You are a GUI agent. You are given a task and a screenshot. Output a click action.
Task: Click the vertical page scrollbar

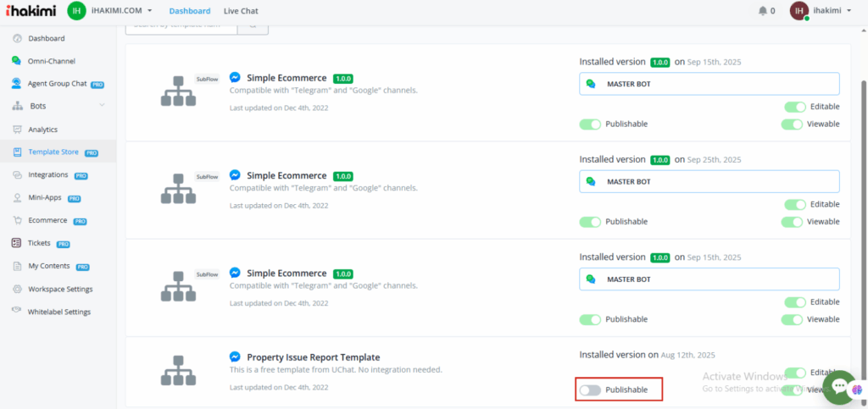coord(863,212)
